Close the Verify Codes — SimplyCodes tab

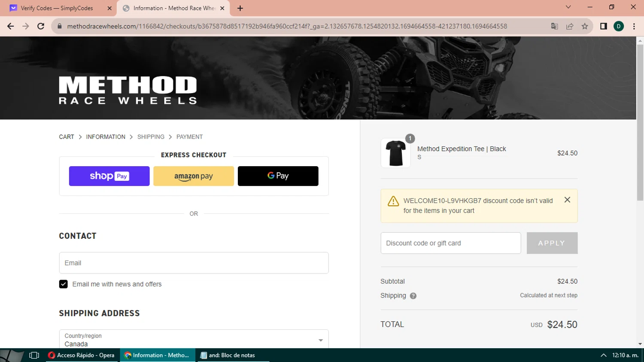[x=109, y=8]
